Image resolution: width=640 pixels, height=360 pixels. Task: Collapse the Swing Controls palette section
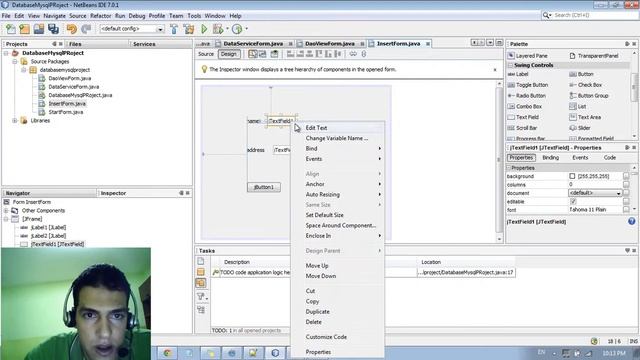click(511, 65)
